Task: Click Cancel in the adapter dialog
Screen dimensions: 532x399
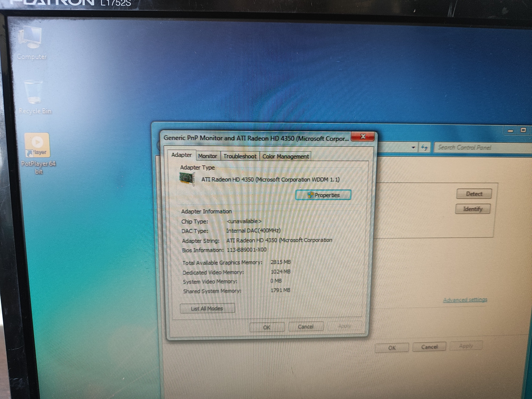Action: pyautogui.click(x=305, y=327)
